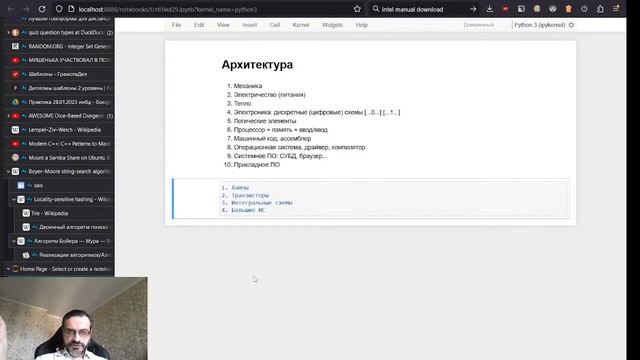This screenshot has height=360, width=640.
Task: Open the browser application menu
Action: tap(616, 9)
